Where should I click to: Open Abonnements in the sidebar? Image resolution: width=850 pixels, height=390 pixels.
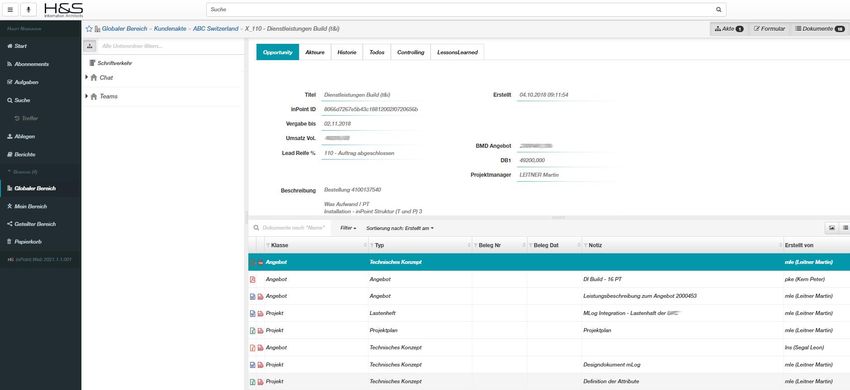28,64
